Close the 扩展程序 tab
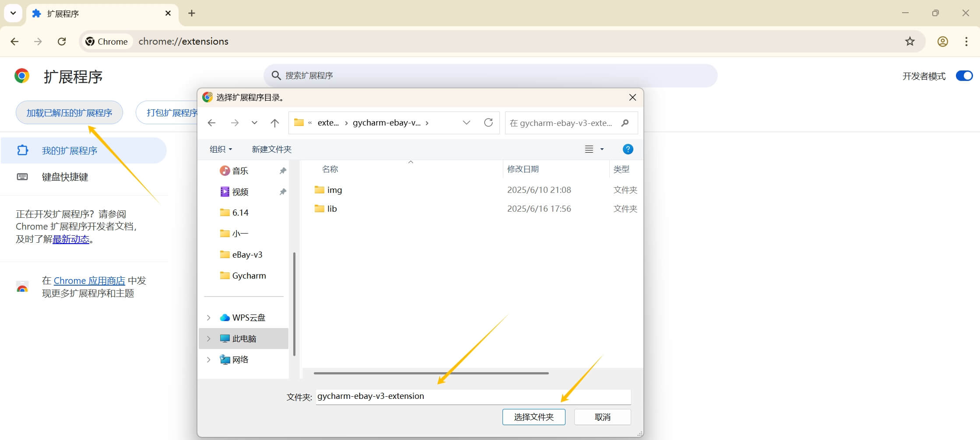Image resolution: width=980 pixels, height=440 pixels. click(x=168, y=14)
